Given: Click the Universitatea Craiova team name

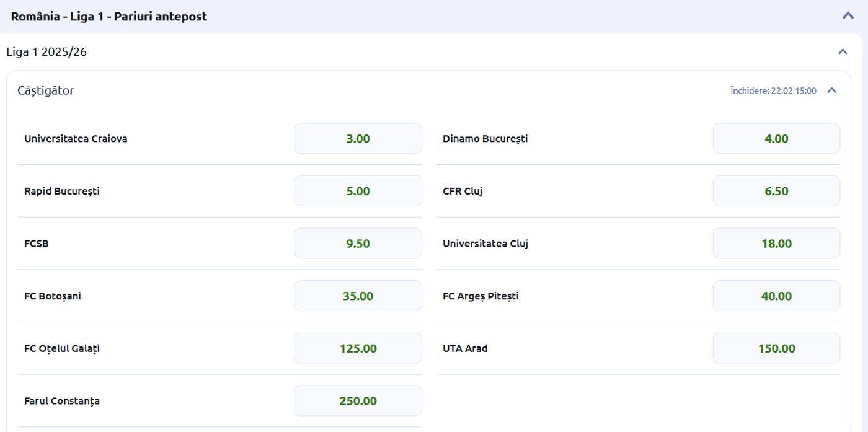Looking at the screenshot, I should [76, 138].
